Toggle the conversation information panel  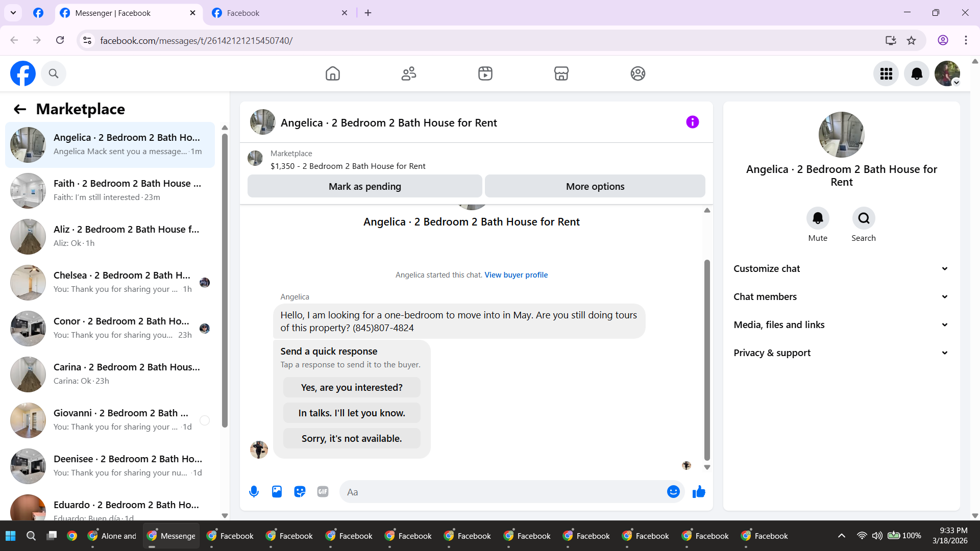pyautogui.click(x=692, y=122)
